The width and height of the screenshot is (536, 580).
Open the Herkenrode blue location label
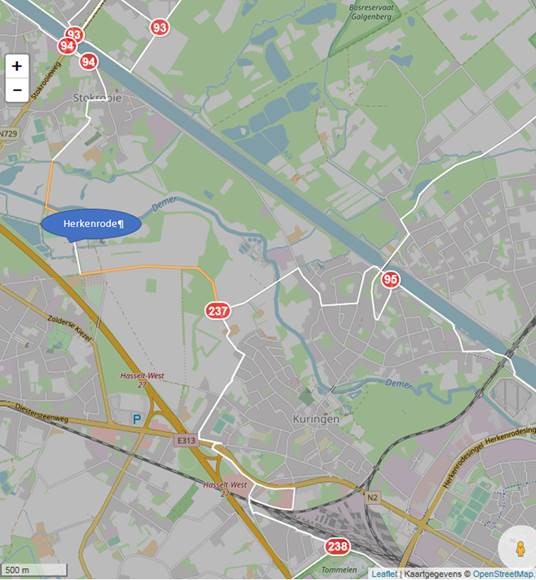coord(91,224)
